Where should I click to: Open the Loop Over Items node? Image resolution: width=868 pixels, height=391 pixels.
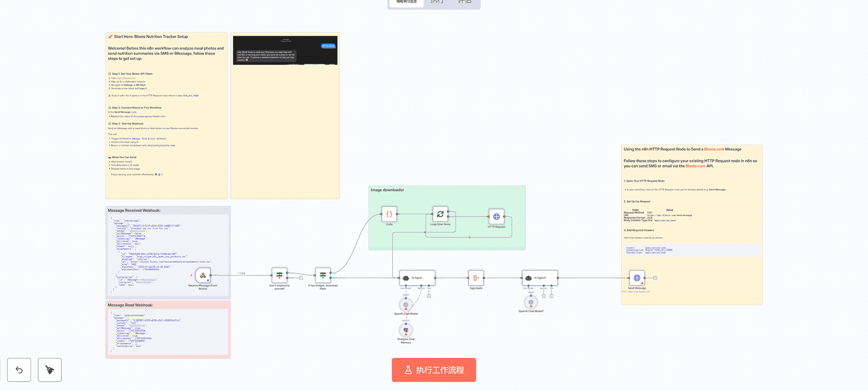point(440,214)
